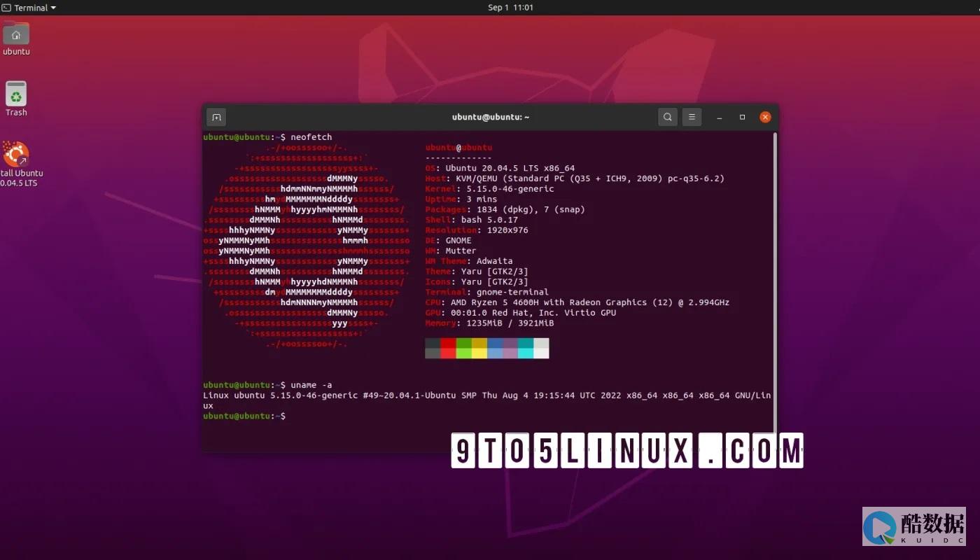Click the 'Packages: 1834 (dpkg), 7 (snap)' line
Viewport: 980px width, 560px height.
pos(505,209)
